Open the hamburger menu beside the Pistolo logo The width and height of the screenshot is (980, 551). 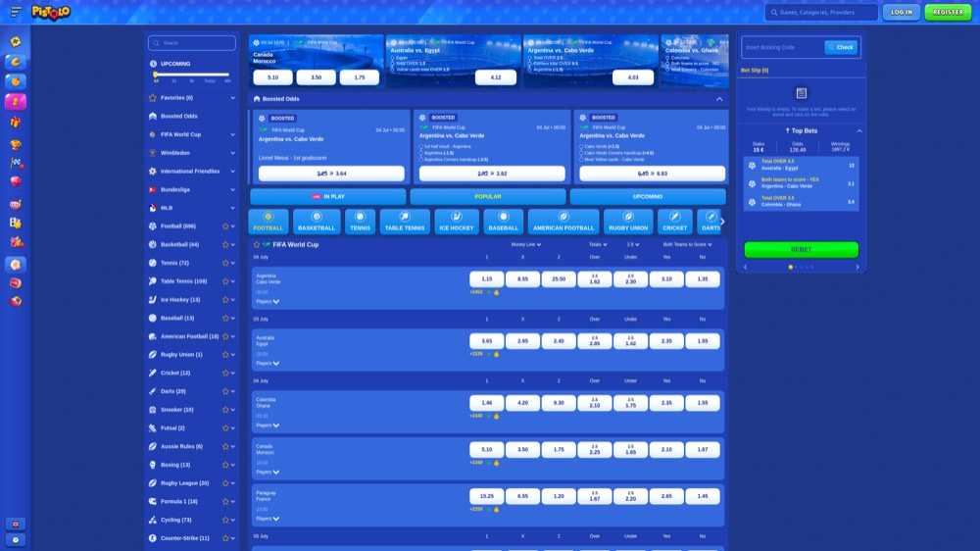pos(17,11)
